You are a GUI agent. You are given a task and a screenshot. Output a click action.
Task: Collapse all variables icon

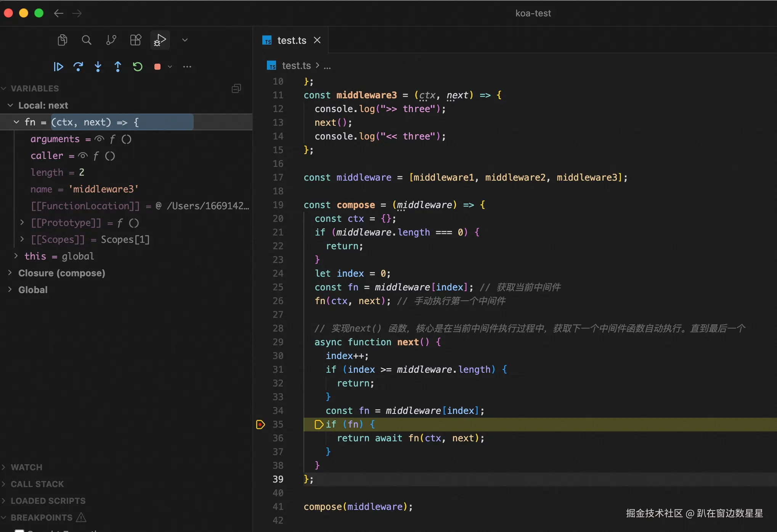click(236, 88)
